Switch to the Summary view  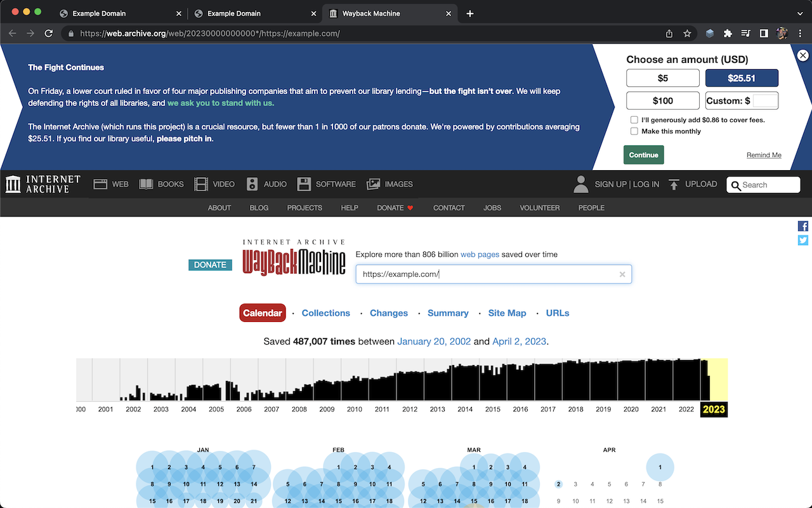pyautogui.click(x=448, y=313)
